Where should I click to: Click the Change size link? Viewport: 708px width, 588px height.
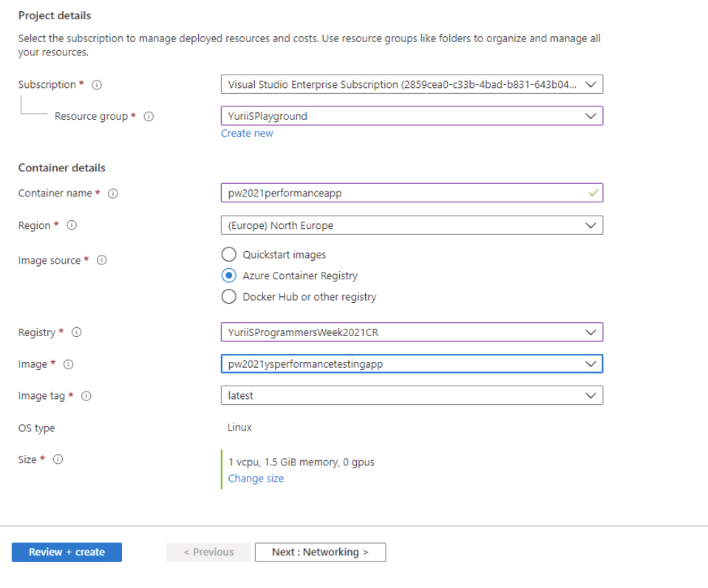coord(256,479)
